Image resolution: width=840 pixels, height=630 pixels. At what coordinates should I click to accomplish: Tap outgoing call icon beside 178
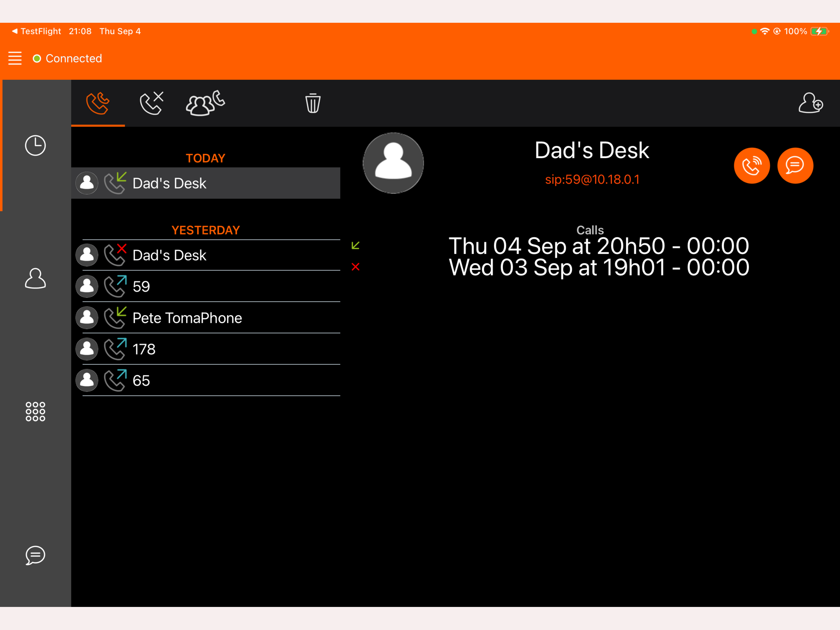point(115,349)
